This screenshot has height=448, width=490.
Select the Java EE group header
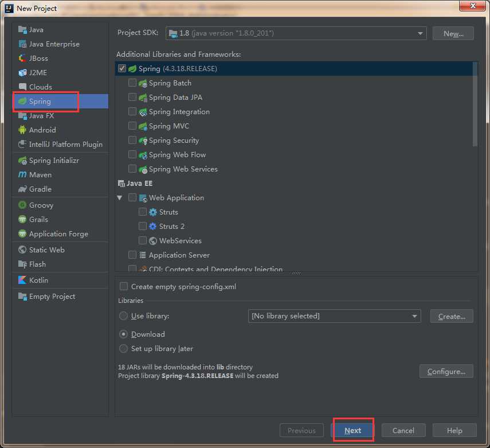click(135, 184)
